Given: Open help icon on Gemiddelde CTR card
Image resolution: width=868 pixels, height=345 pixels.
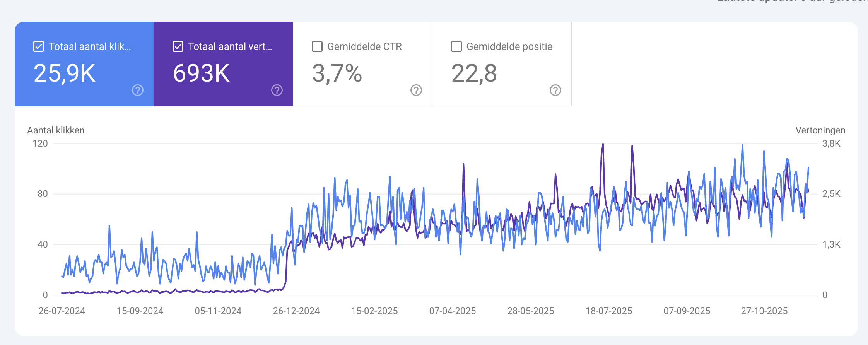Looking at the screenshot, I should [416, 90].
